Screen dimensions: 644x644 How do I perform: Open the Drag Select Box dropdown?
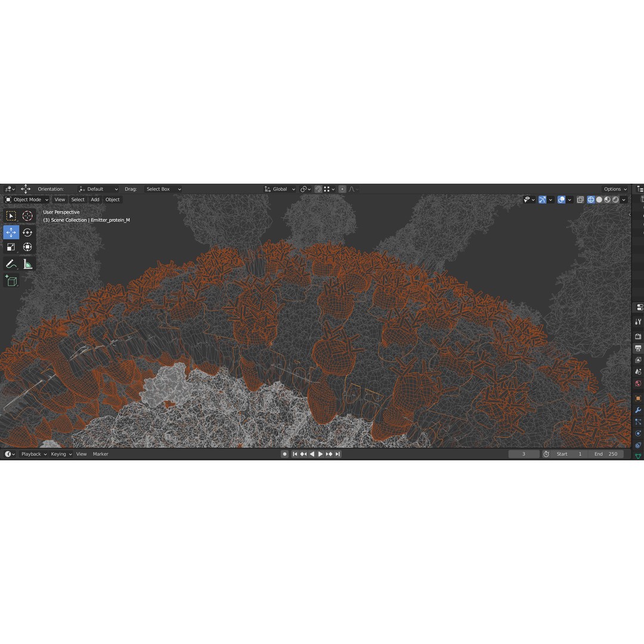click(x=163, y=189)
